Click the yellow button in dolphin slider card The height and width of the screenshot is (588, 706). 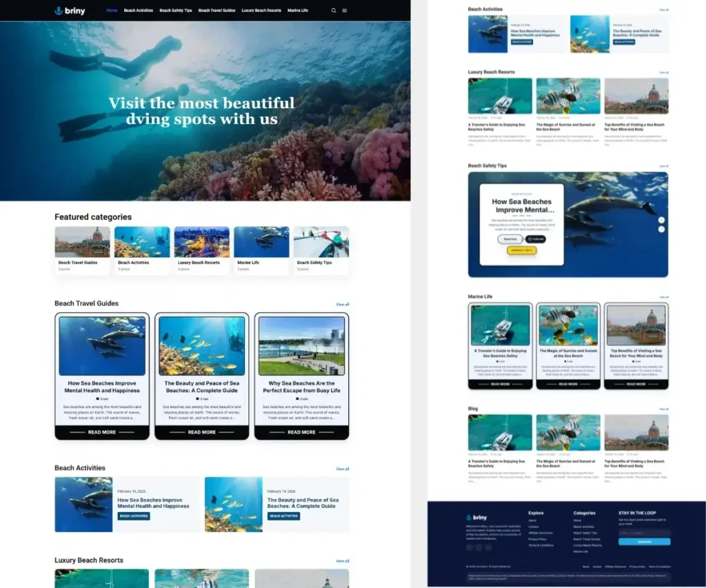pyautogui.click(x=521, y=250)
